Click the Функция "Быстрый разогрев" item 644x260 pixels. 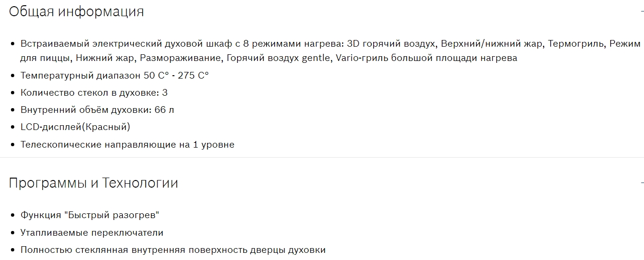89,215
